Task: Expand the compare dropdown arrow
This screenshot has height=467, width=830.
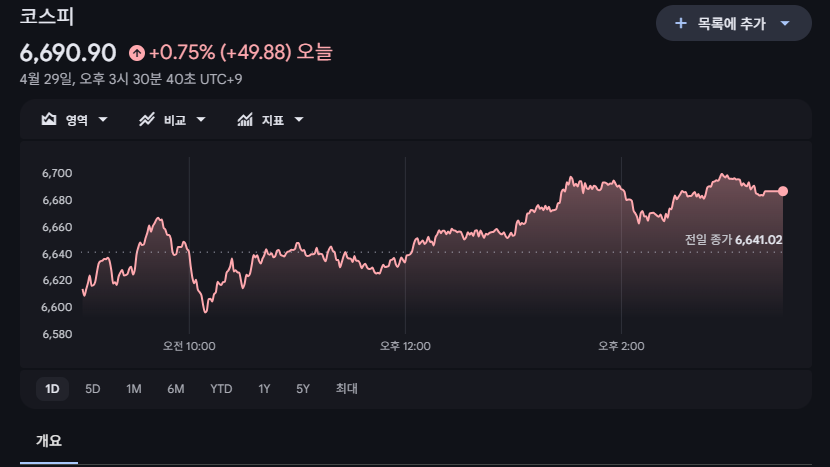Action: pos(201,120)
